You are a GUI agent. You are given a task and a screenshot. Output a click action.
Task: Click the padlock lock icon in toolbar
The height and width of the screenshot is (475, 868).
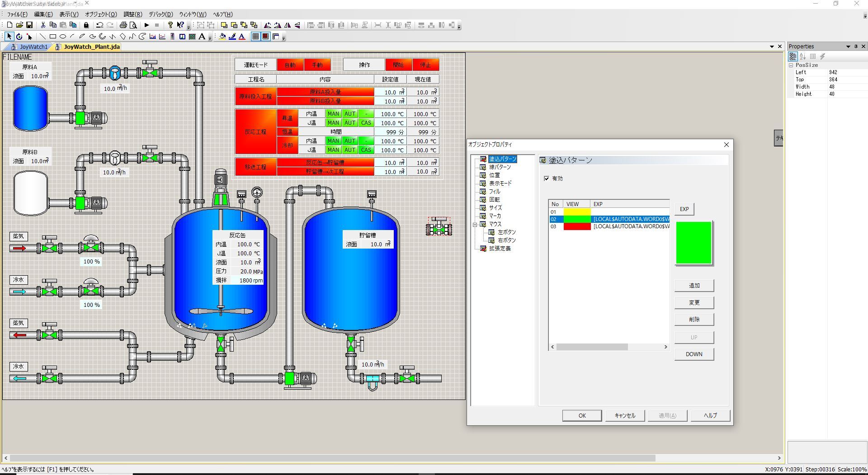(86, 25)
